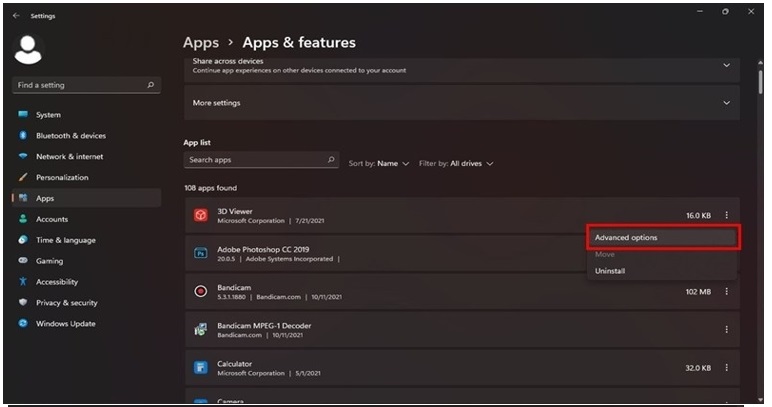This screenshot has width=772, height=407.
Task: Click the Bandicam MPEG-1 Decoder icon
Action: [x=200, y=329]
